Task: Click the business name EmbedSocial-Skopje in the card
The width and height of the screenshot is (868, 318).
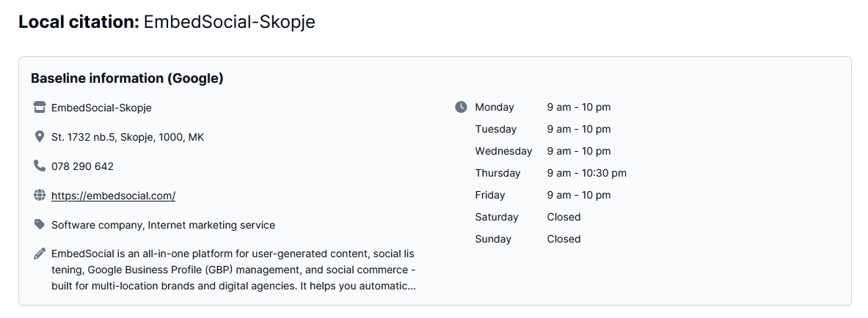Action: point(101,108)
